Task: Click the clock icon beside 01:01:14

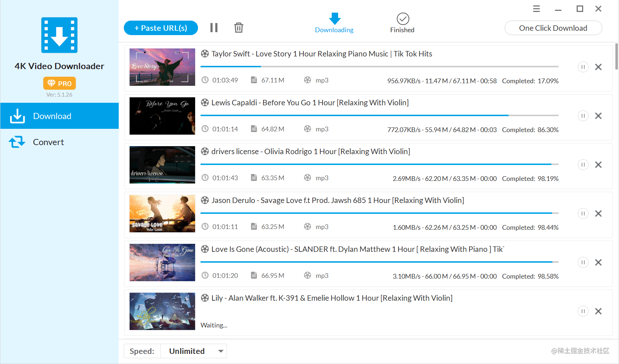Action: (x=205, y=129)
